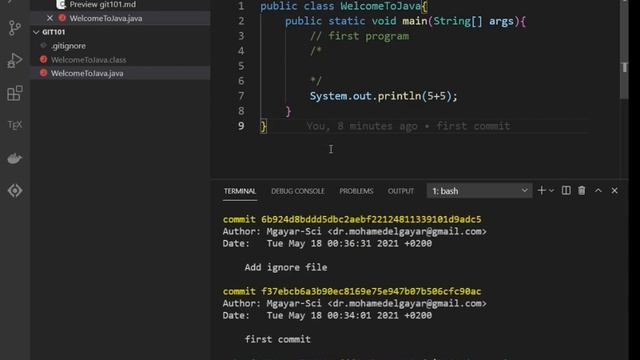Screen dimensions: 640x360
Task: Split the terminal panel
Action: (566, 191)
